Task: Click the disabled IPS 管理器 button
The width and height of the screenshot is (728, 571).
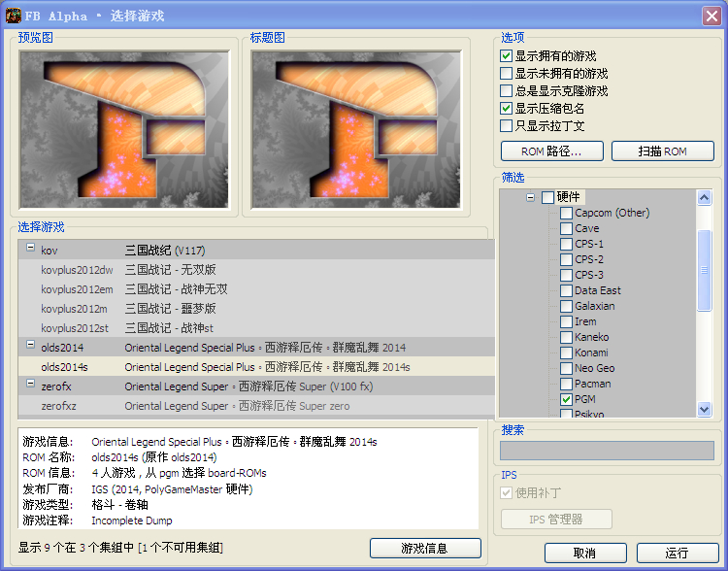Action: click(556, 519)
